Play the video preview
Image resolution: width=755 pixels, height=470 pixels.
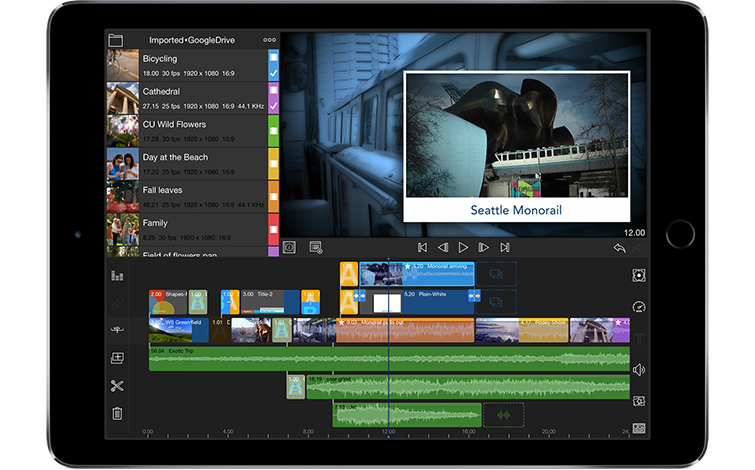463,247
